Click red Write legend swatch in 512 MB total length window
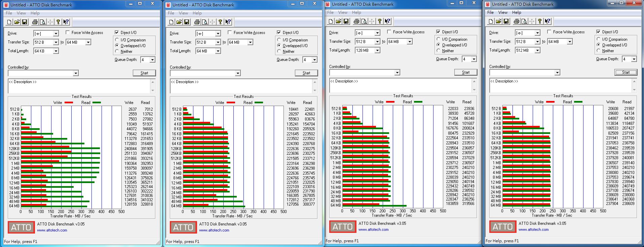Screen dimensions: 644x247 tap(550, 102)
